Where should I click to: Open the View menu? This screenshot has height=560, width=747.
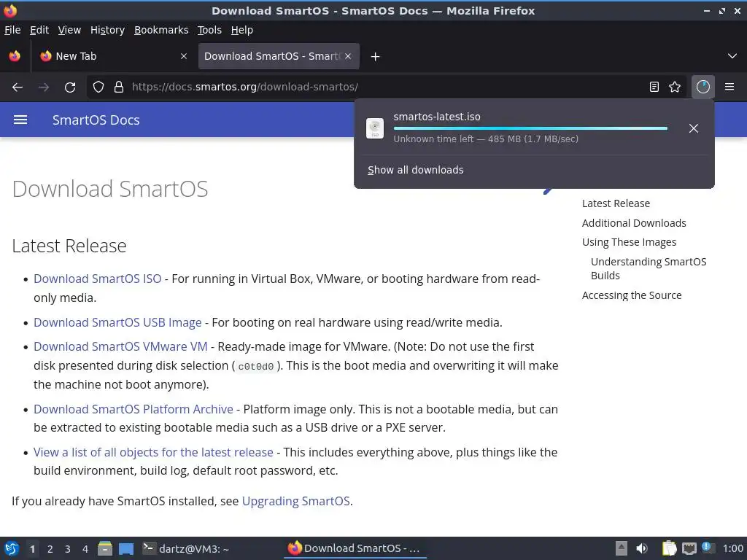(x=69, y=30)
